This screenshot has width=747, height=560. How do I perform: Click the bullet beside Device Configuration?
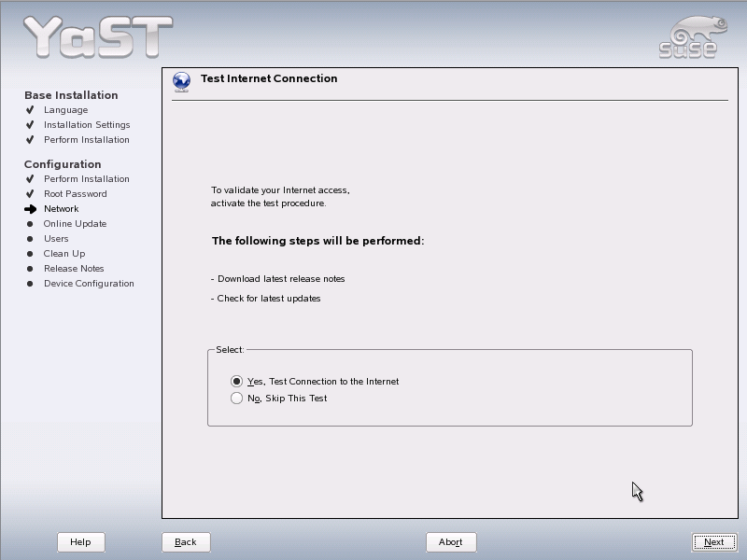pyautogui.click(x=30, y=284)
